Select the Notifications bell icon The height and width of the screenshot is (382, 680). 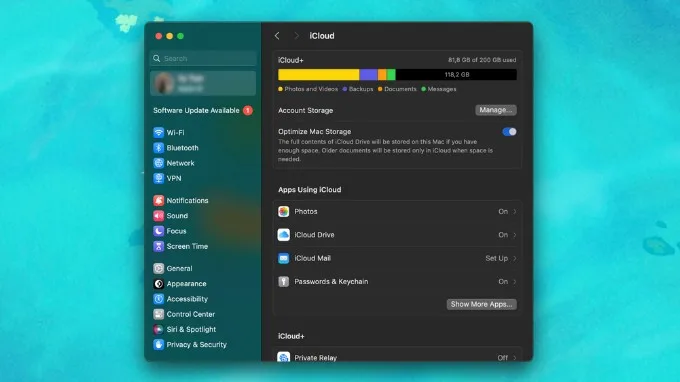[159, 200]
